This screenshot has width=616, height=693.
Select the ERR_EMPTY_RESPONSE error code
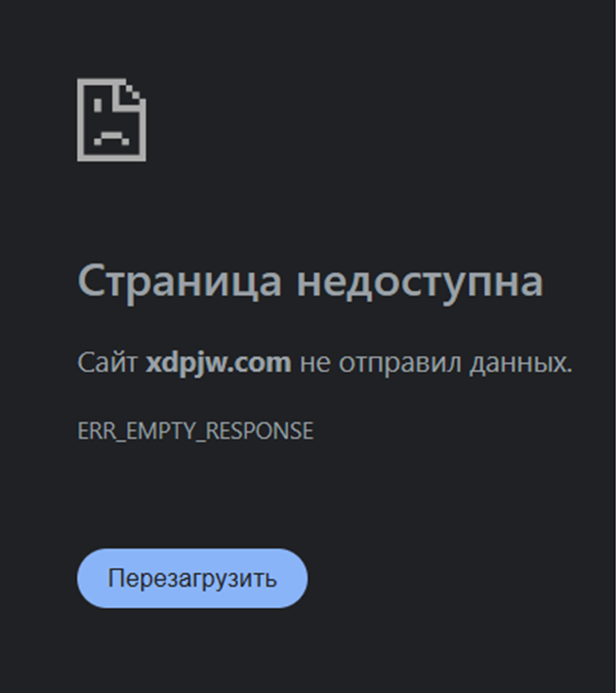(195, 430)
